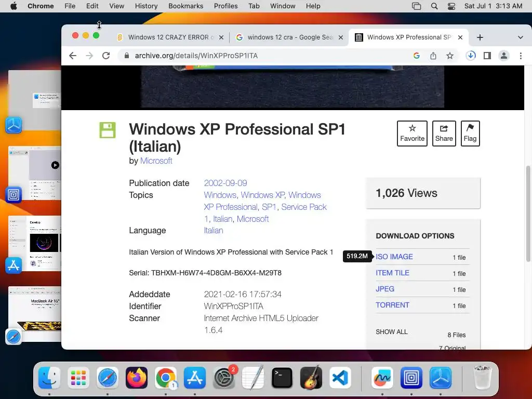Open the Chrome downloads icon

(471, 56)
